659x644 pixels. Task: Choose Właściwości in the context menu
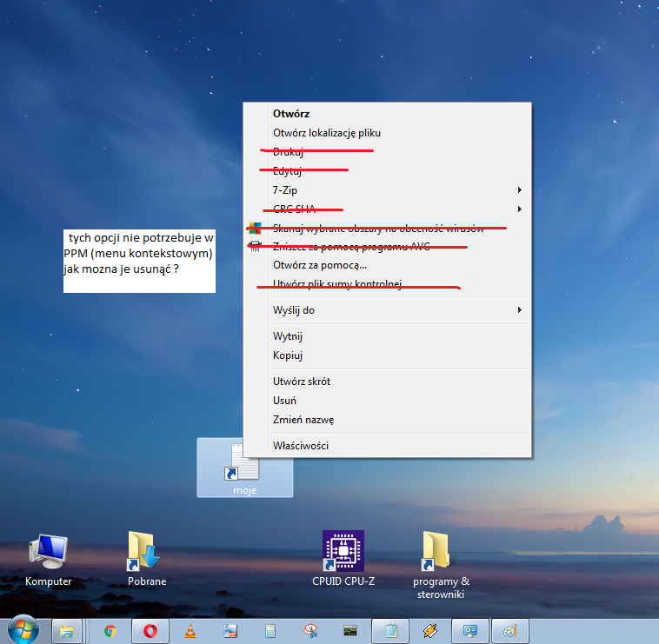click(x=301, y=445)
